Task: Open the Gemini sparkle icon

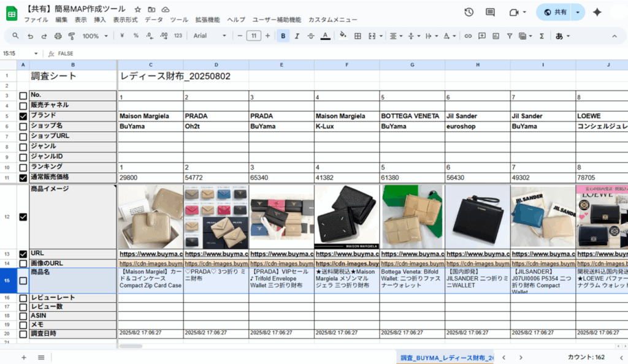Action: [597, 12]
